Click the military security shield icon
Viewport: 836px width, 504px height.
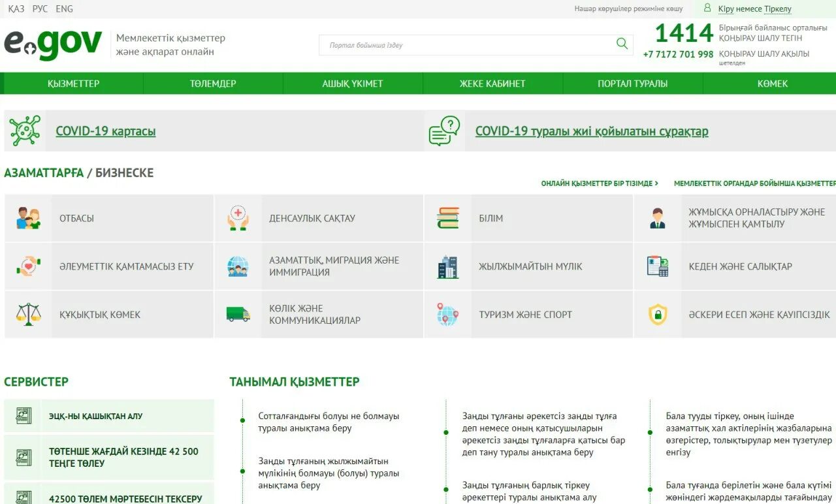658,315
